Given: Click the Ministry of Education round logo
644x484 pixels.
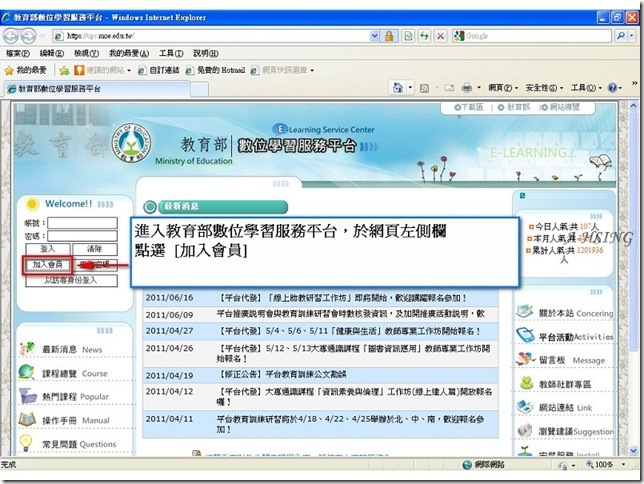Looking at the screenshot, I should pyautogui.click(x=131, y=144).
